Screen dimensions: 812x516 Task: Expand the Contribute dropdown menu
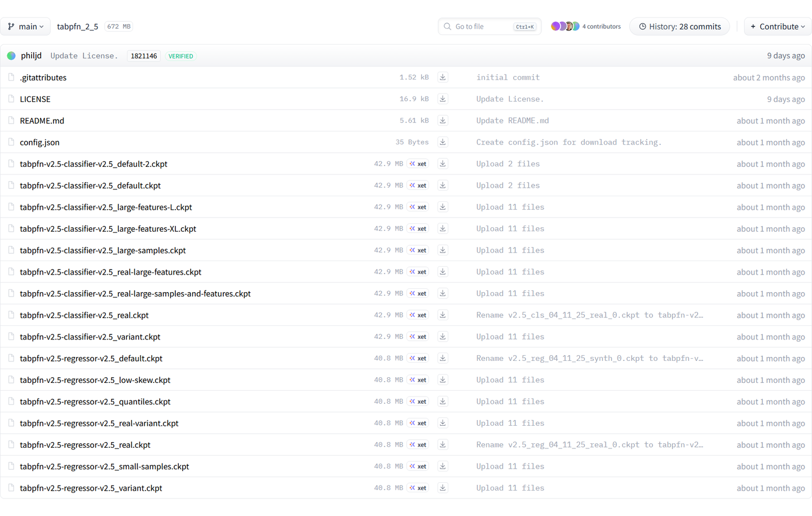tap(778, 27)
